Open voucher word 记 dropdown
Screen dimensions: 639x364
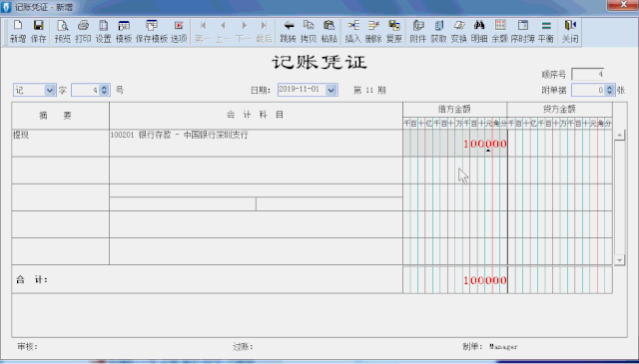(50, 90)
